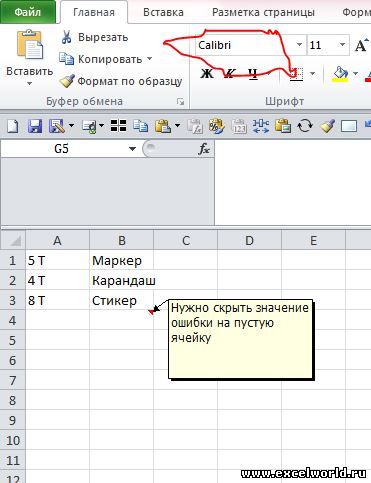This screenshot has height=483, width=371.
Task: Select column C header
Action: [x=186, y=240]
